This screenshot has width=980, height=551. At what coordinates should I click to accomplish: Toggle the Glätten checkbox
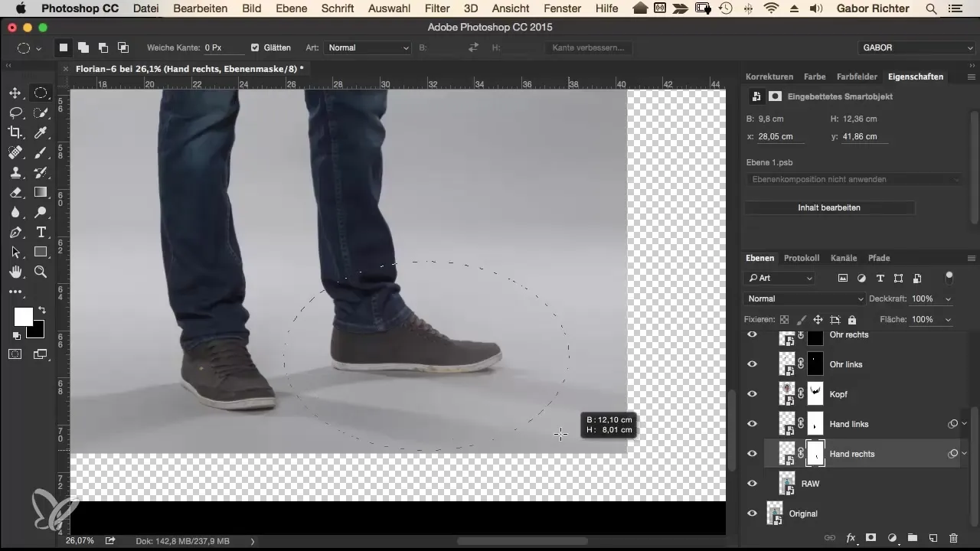click(255, 47)
